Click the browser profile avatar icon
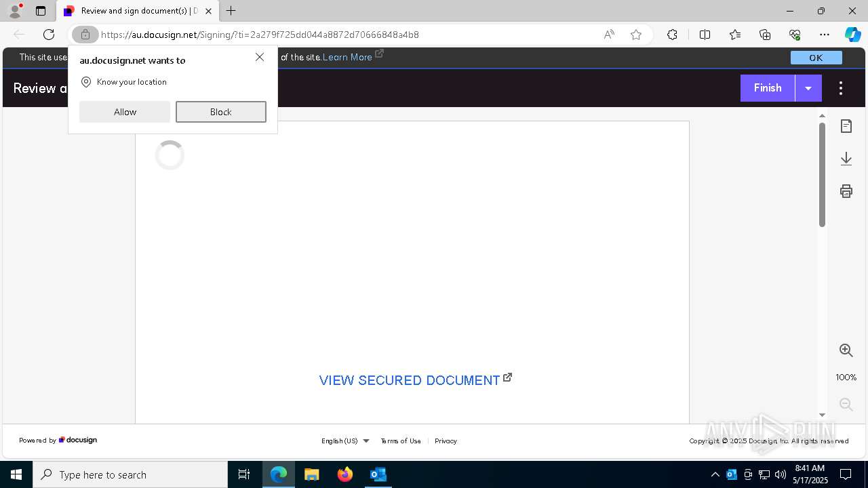This screenshot has height=488, width=868. click(15, 11)
